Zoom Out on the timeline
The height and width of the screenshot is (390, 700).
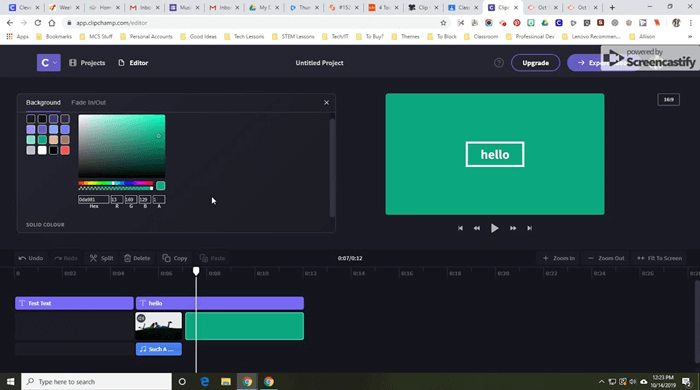(x=606, y=258)
